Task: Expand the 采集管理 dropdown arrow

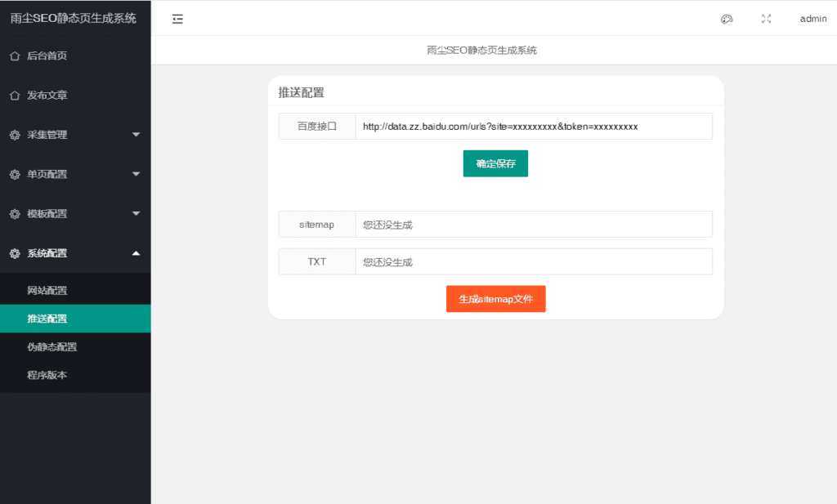Action: (x=137, y=135)
